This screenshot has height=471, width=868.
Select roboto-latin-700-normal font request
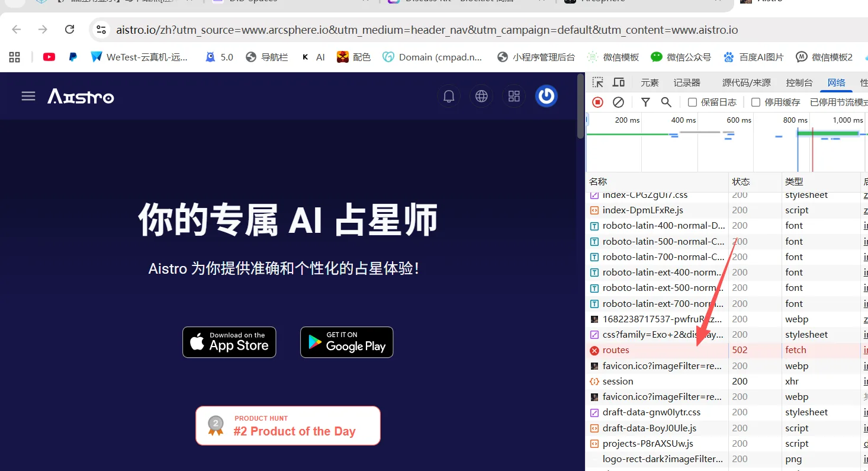[727, 257]
